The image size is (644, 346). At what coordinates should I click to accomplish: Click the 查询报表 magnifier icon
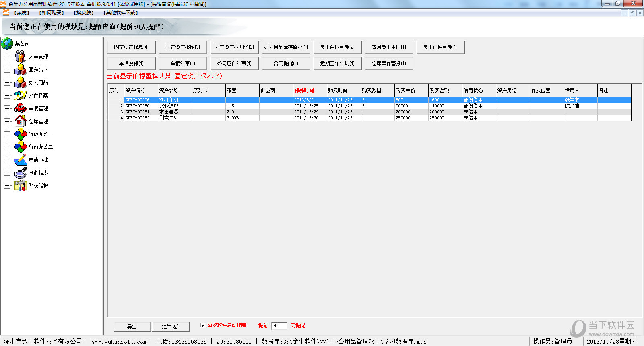[20, 173]
